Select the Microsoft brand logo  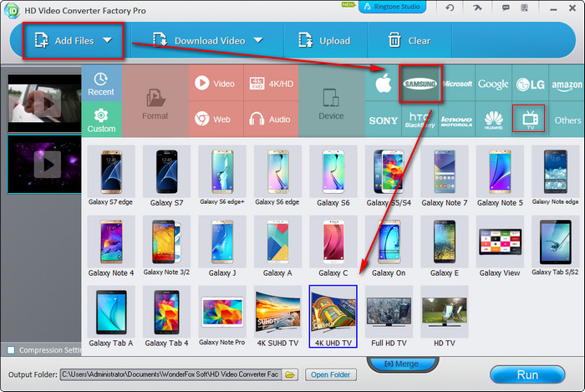coord(457,84)
